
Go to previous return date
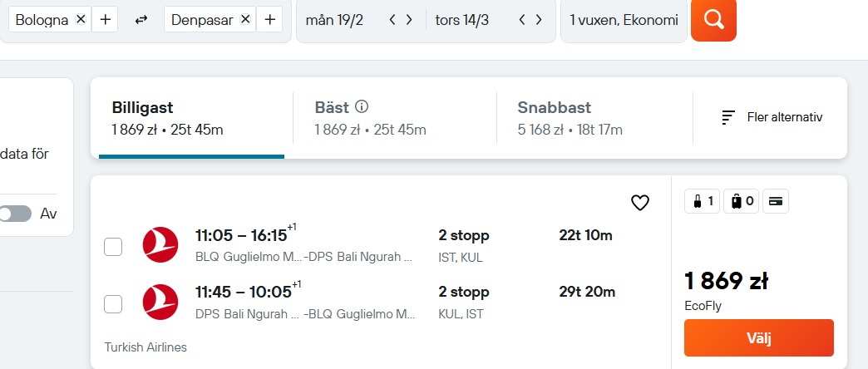click(x=521, y=20)
